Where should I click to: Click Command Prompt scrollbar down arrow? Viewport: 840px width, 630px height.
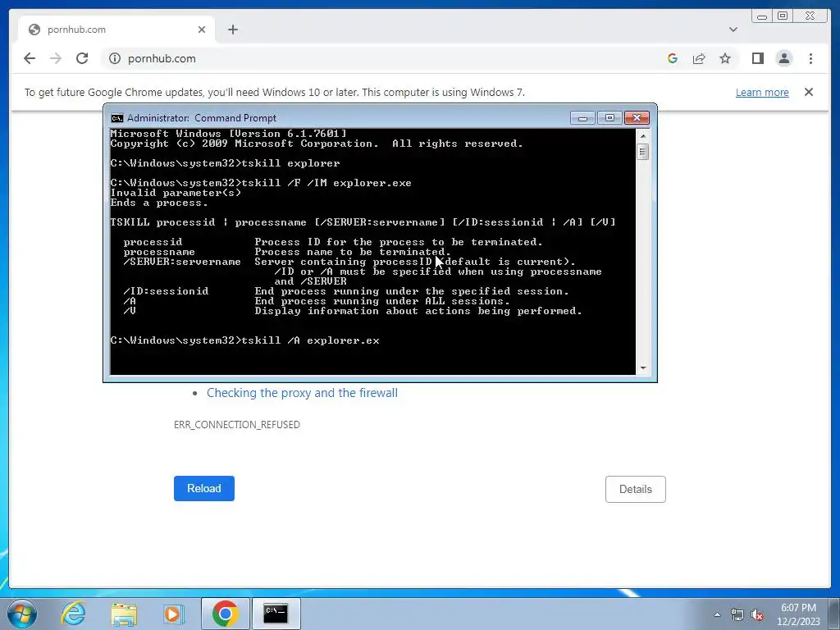tap(643, 368)
